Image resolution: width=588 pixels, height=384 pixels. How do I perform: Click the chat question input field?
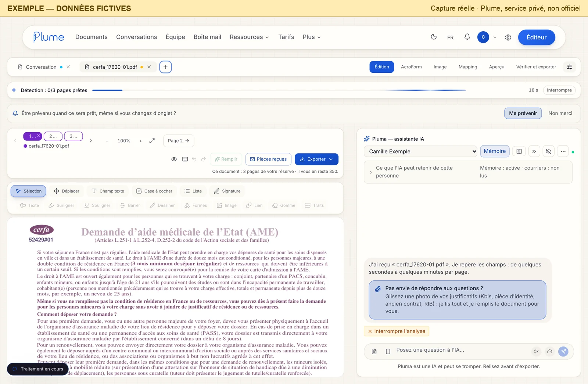461,350
